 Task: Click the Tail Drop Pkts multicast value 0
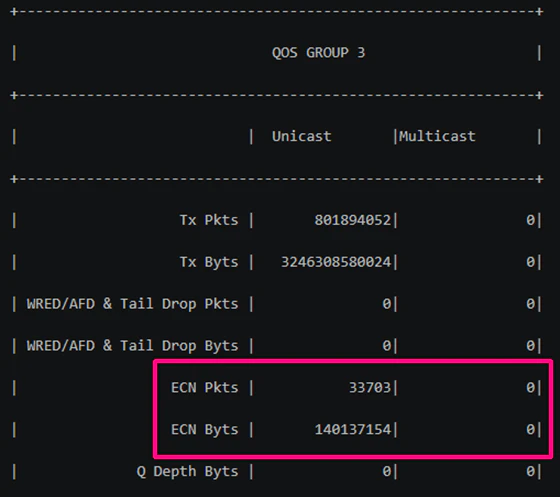click(530, 304)
